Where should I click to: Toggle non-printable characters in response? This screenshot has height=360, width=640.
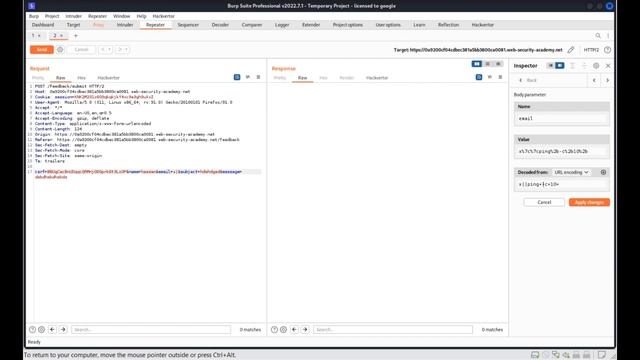coord(490,77)
